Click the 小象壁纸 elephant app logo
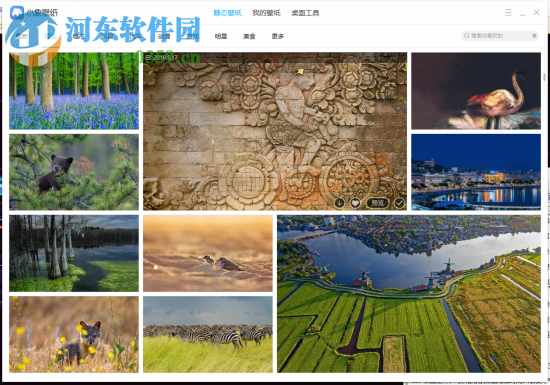 point(17,13)
